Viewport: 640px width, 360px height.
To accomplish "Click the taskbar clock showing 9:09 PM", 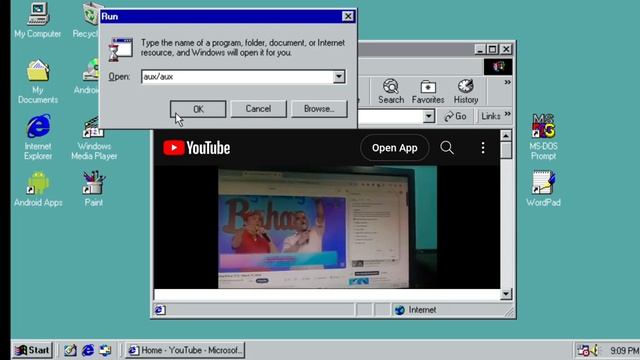I will point(624,351).
